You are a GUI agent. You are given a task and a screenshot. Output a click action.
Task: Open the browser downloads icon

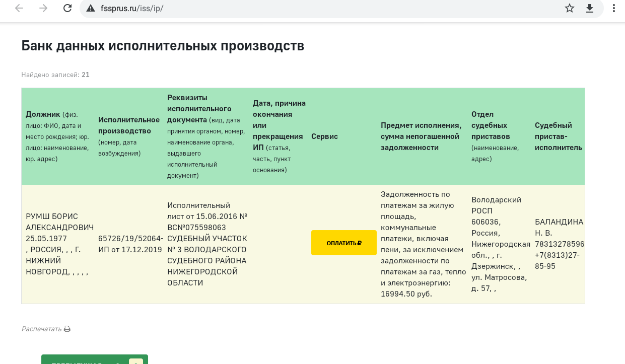tap(589, 8)
